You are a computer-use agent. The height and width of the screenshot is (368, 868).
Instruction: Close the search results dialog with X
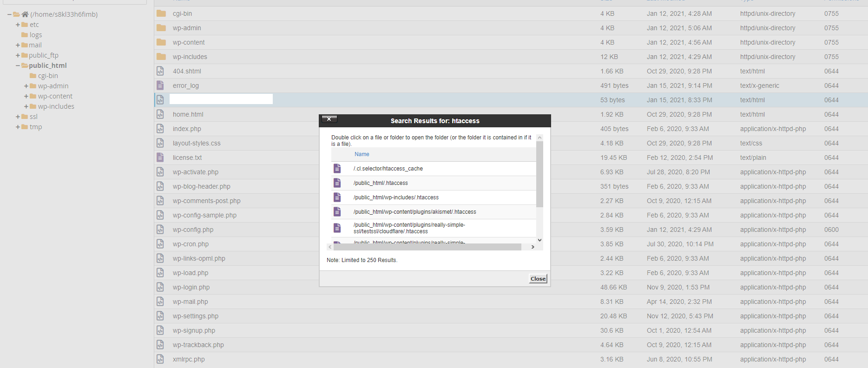[329, 119]
